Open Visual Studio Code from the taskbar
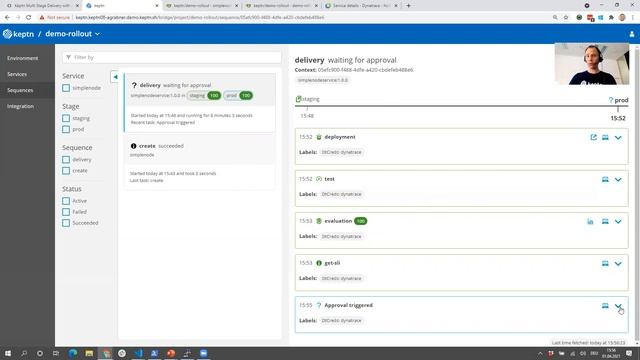The image size is (640, 360). [x=138, y=353]
